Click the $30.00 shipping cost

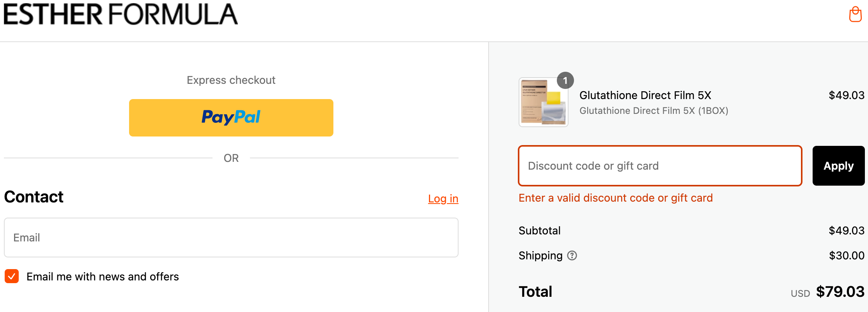tap(846, 255)
